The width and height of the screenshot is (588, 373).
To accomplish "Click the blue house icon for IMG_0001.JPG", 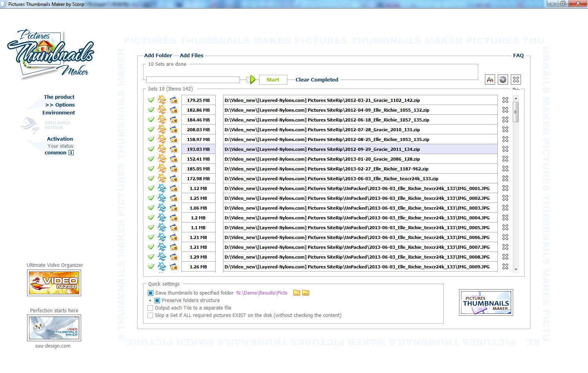I will point(162,188).
